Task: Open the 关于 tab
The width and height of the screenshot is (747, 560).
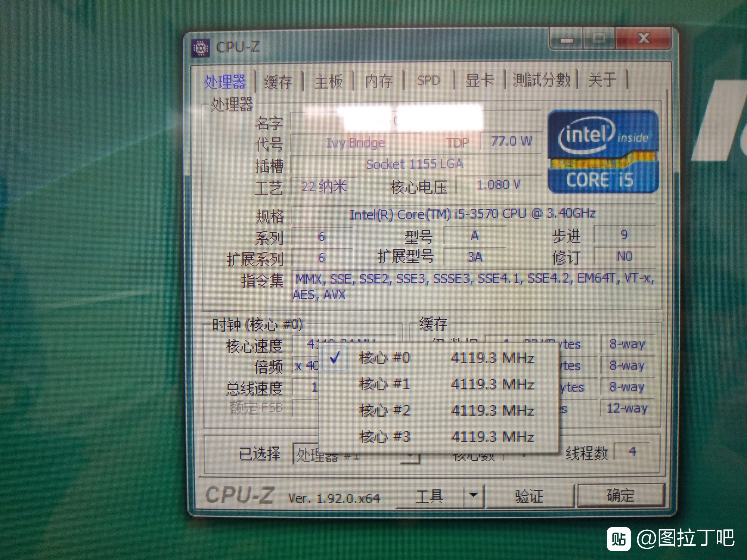Action: (602, 79)
